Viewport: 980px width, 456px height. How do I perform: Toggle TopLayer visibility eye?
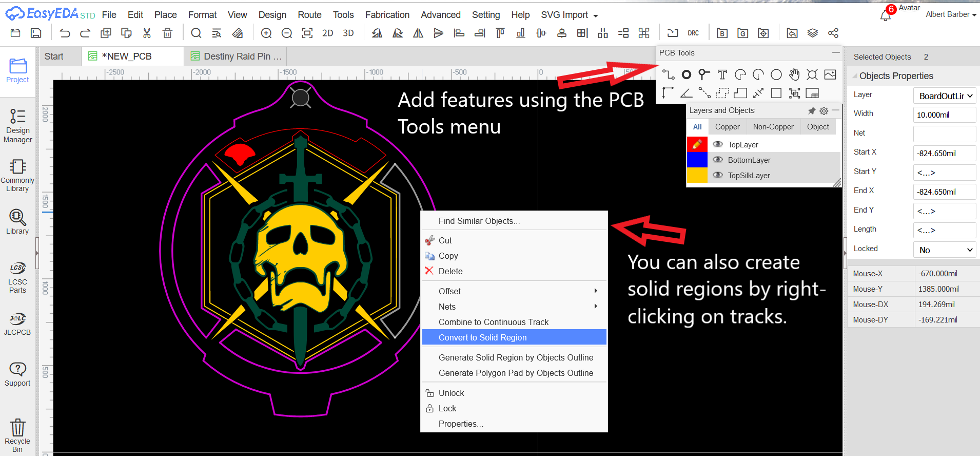718,144
